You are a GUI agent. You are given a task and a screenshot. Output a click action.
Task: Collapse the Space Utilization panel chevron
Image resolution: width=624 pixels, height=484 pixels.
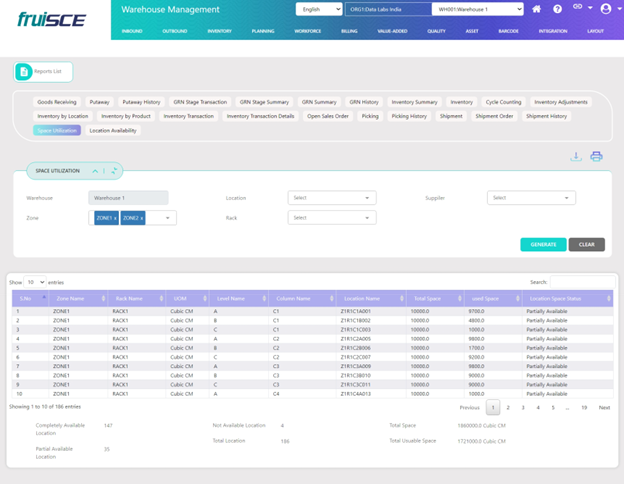(95, 171)
